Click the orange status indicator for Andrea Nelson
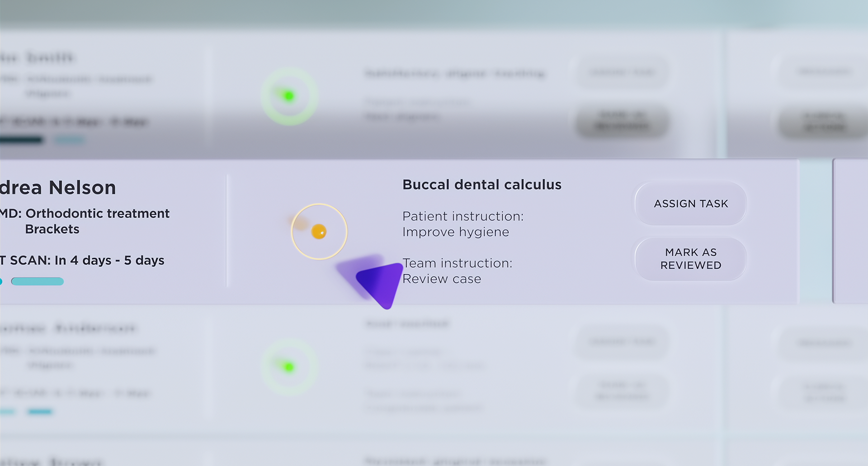The width and height of the screenshot is (868, 466). coord(319,232)
